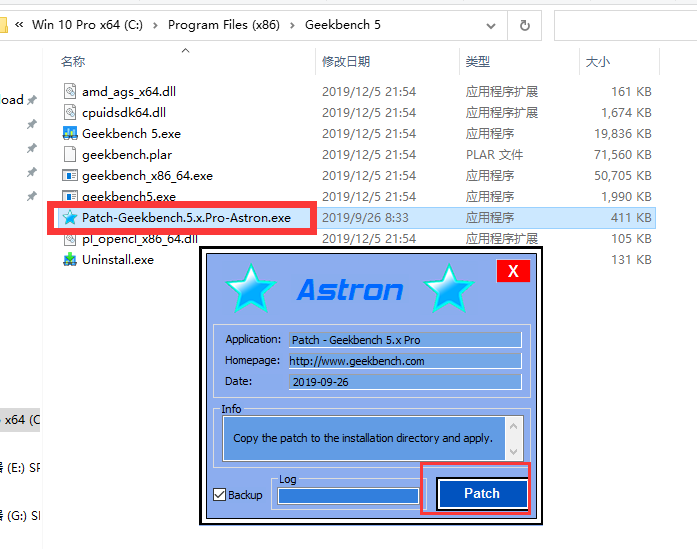697x549 pixels.
Task: Click the refresh icon next to address bar
Action: point(525,25)
